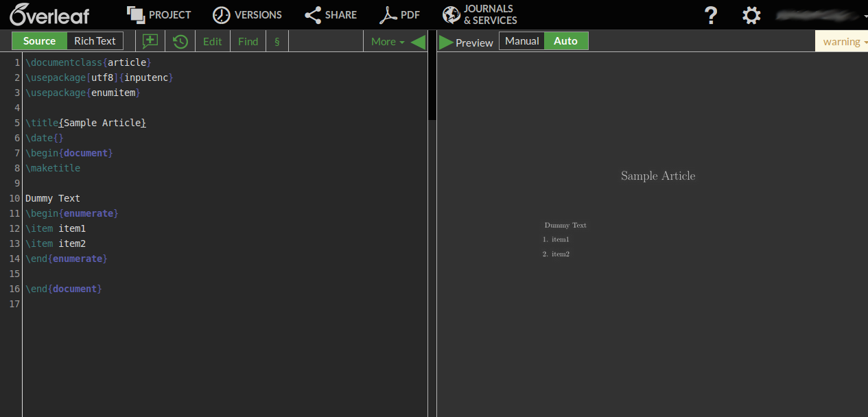The image size is (868, 417).
Task: Collapse the editor using the green left arrow
Action: (419, 41)
